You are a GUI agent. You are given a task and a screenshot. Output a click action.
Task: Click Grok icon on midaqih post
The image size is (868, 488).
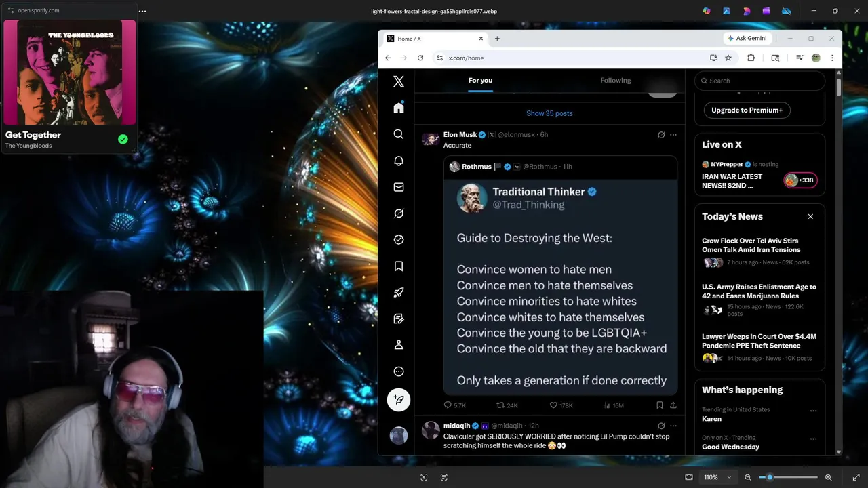pyautogui.click(x=661, y=426)
